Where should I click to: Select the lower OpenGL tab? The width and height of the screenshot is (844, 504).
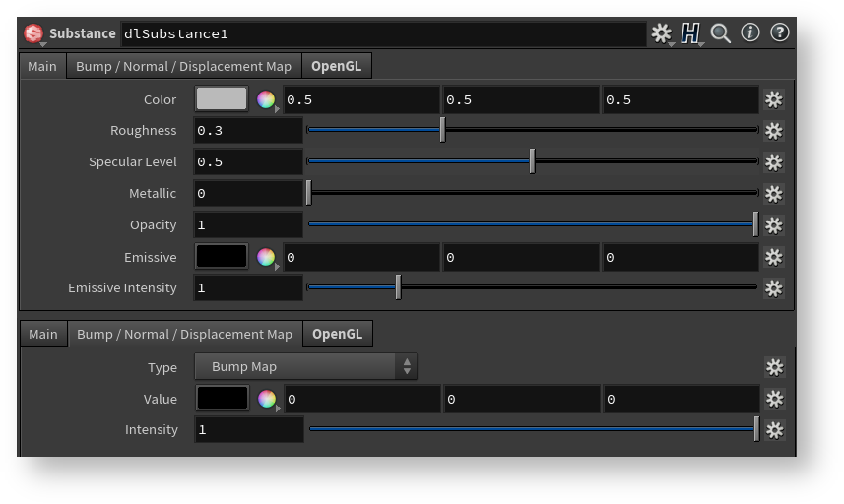337,334
